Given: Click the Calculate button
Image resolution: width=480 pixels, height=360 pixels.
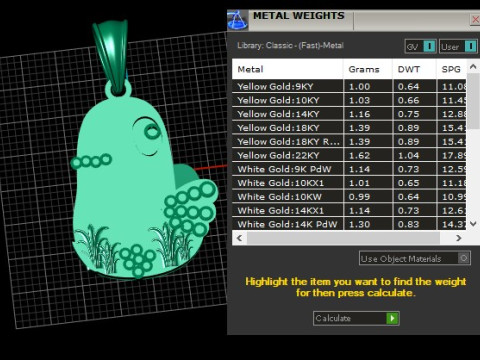Looking at the screenshot, I should (x=356, y=318).
